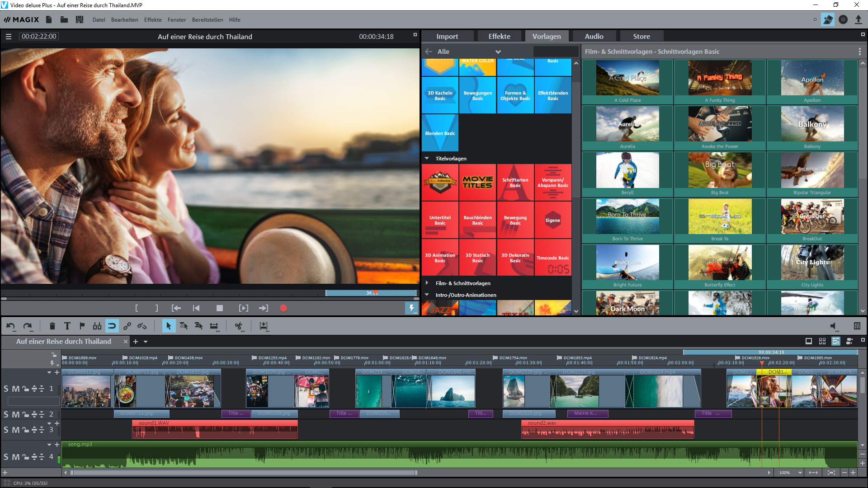Click the undo arrow icon
The width and height of the screenshot is (868, 488).
(x=11, y=326)
